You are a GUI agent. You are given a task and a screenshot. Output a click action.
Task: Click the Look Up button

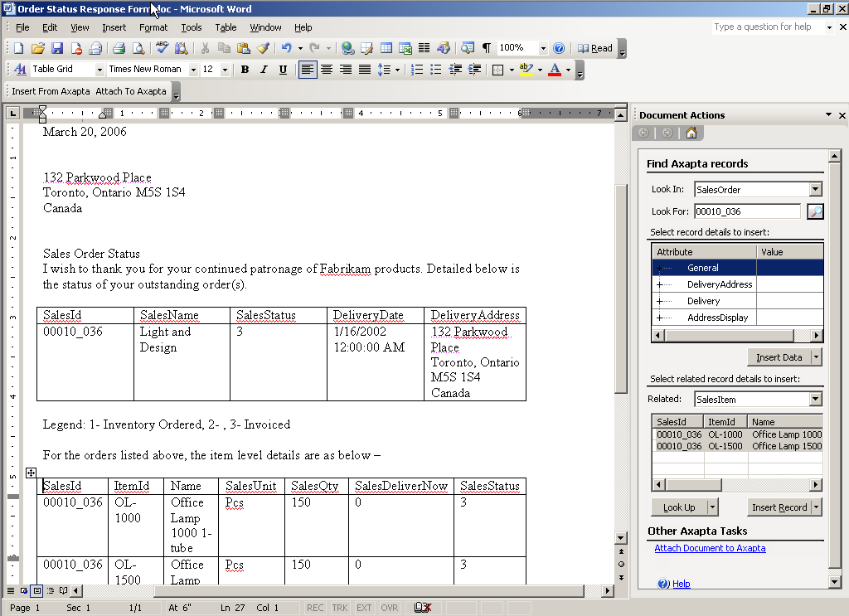coord(679,507)
